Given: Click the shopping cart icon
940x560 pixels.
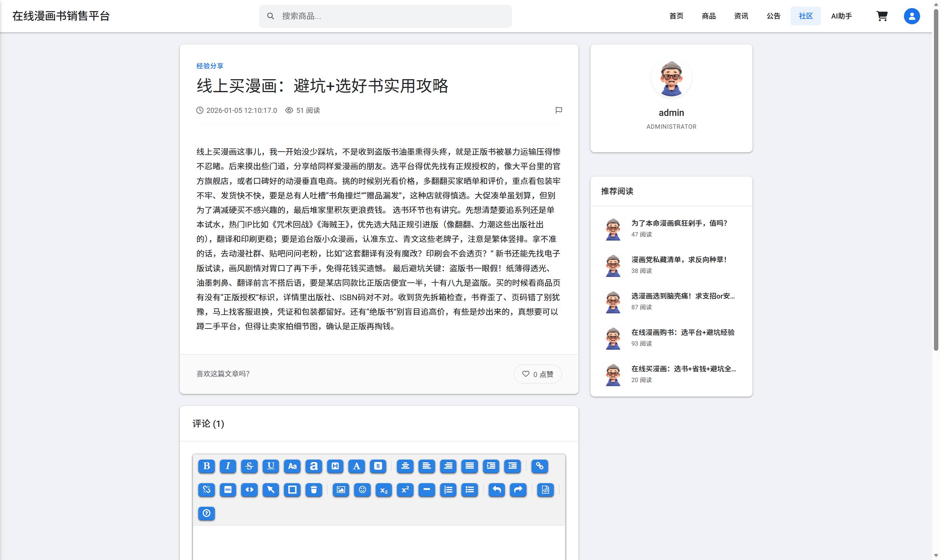Looking at the screenshot, I should [882, 16].
